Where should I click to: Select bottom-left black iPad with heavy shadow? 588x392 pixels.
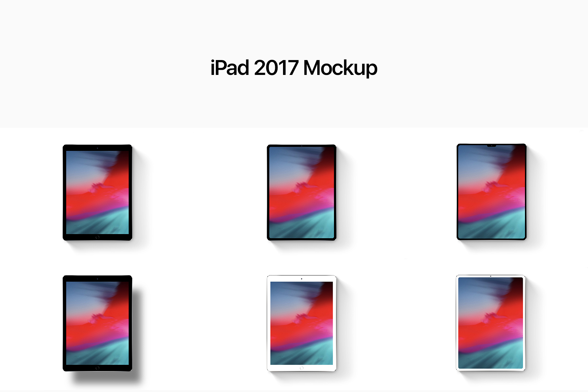point(97,323)
